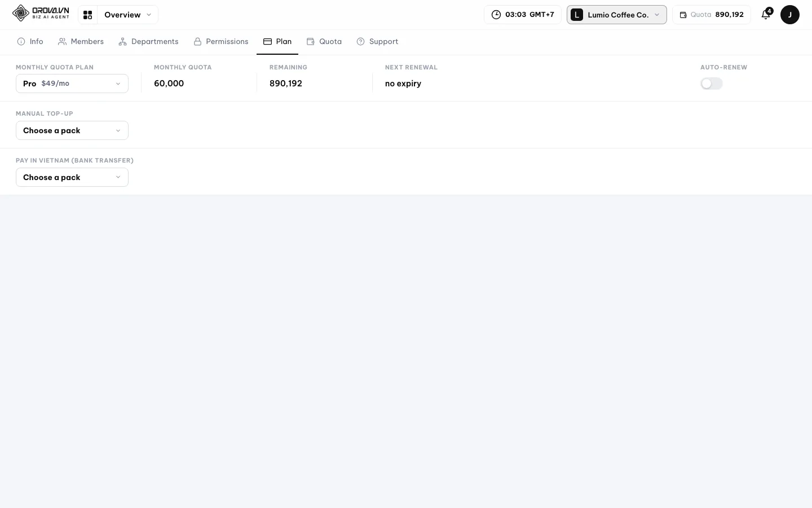Switch to the Info tab
812x508 pixels.
click(x=30, y=42)
